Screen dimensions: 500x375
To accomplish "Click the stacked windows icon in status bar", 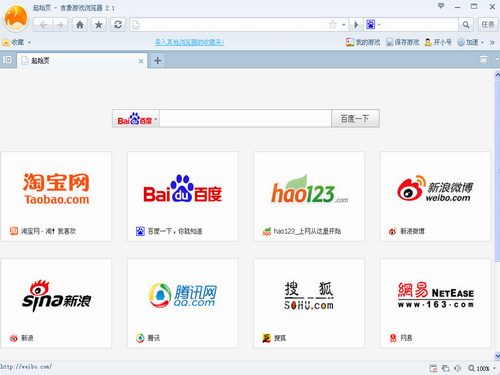I will pos(446,368).
